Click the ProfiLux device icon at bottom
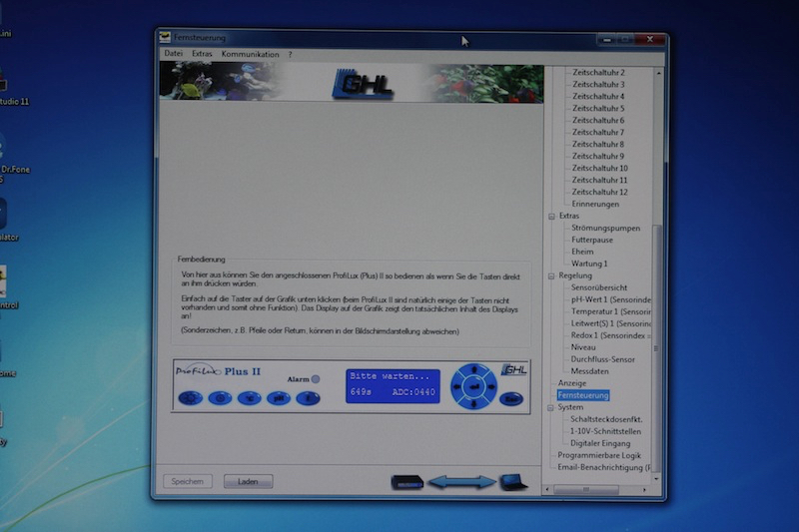Screen dimensions: 799x532 [x=407, y=482]
